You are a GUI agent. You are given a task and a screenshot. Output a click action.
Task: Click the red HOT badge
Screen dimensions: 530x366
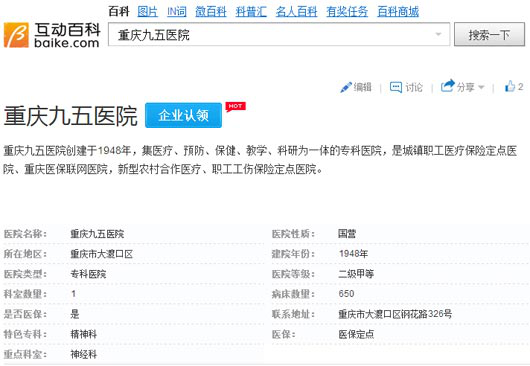coord(235,106)
